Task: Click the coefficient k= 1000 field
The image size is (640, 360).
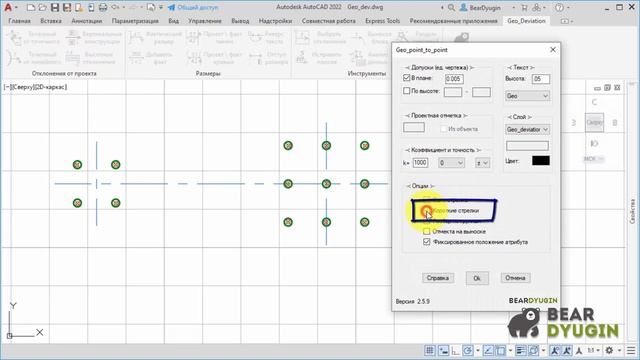Action: pos(420,163)
